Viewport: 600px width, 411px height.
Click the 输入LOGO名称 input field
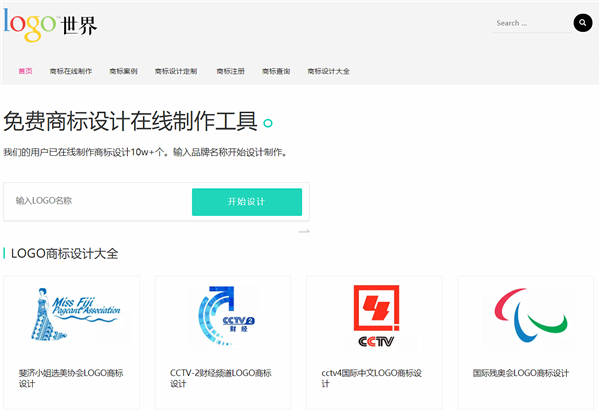[x=99, y=201]
